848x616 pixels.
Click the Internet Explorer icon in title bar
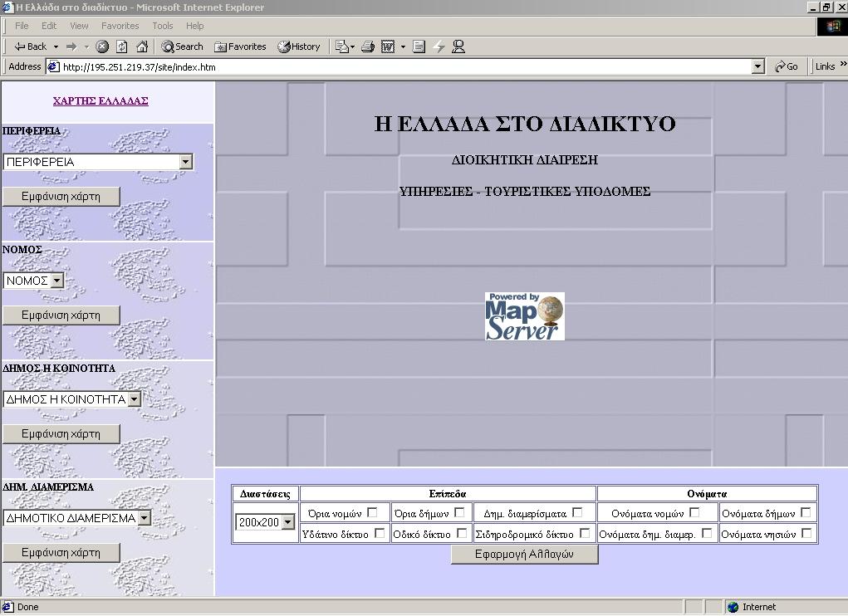(x=7, y=7)
